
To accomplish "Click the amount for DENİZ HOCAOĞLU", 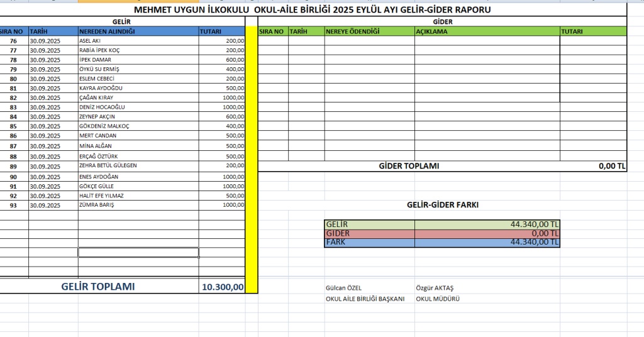I will 222,108.
